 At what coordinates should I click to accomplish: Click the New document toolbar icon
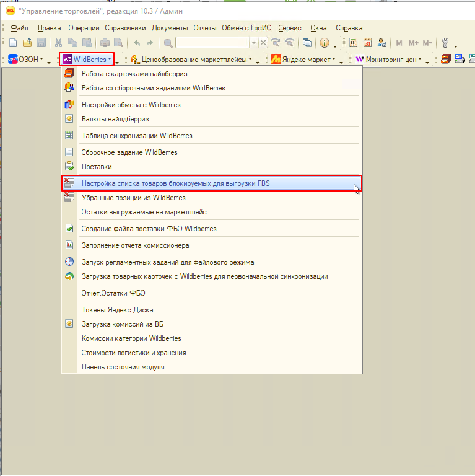click(13, 43)
